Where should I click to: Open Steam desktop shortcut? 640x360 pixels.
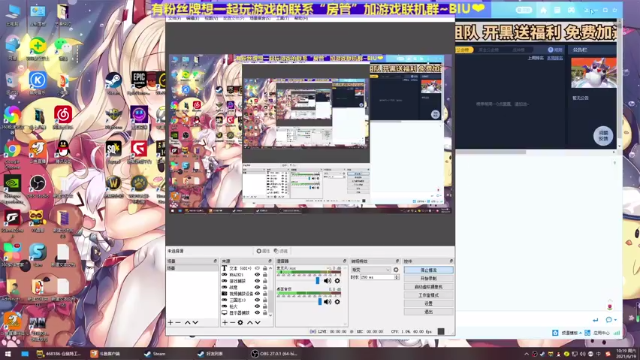tap(113, 84)
